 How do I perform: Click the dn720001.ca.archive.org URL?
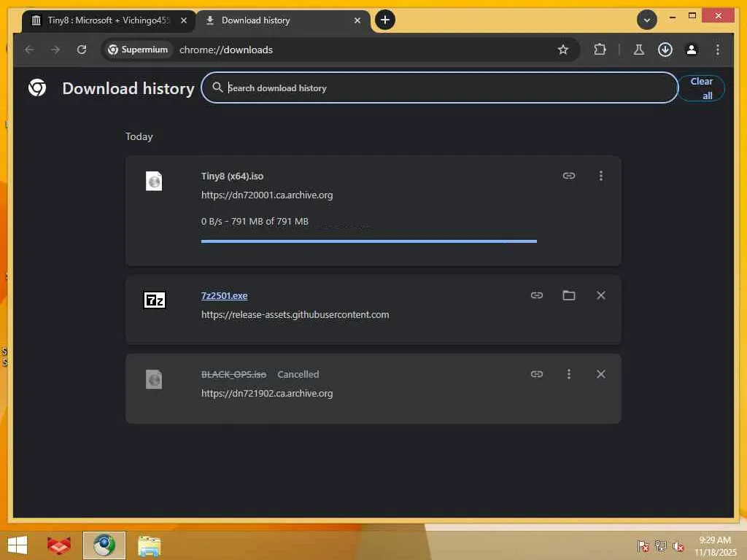pyautogui.click(x=267, y=195)
